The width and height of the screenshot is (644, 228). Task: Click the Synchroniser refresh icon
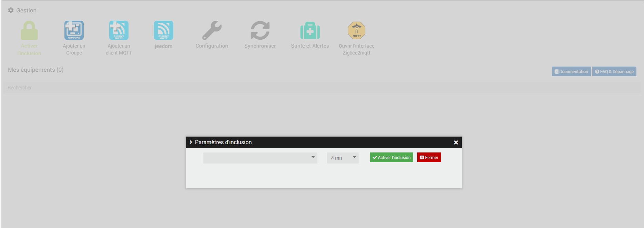(260, 30)
